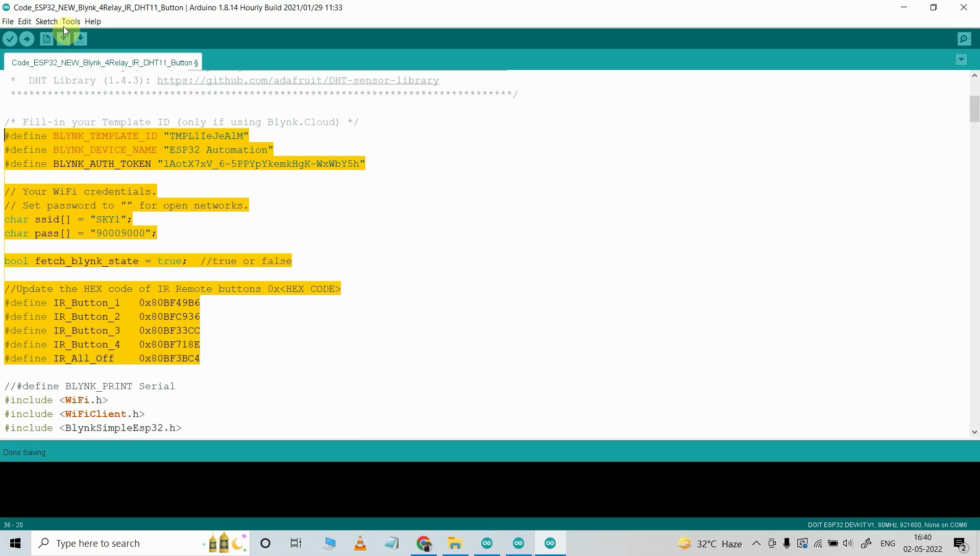Click the #include BlynkSimpleEsp32.h line
This screenshot has width=980, height=556.
pos(93,428)
